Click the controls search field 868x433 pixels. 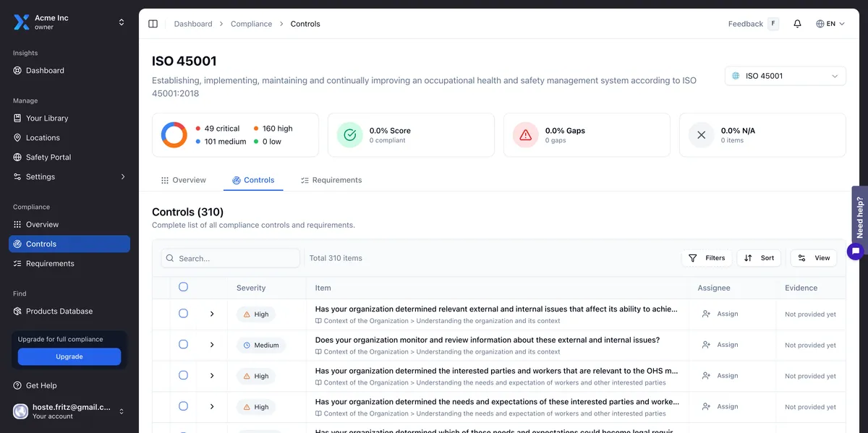(230, 258)
